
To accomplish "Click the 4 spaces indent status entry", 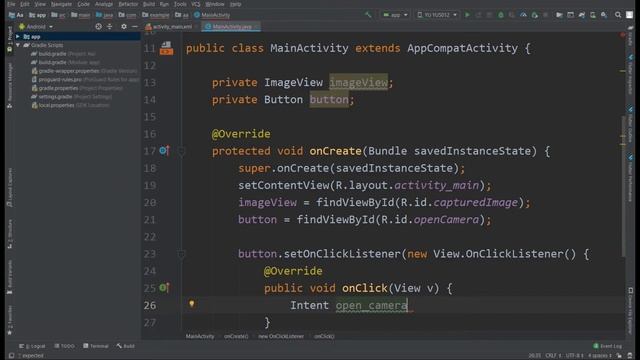I will coord(600,356).
